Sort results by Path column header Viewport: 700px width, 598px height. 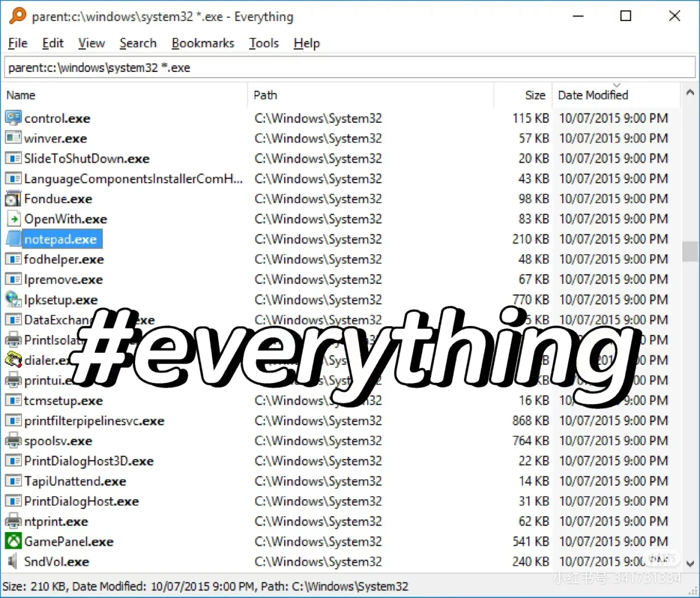point(370,95)
